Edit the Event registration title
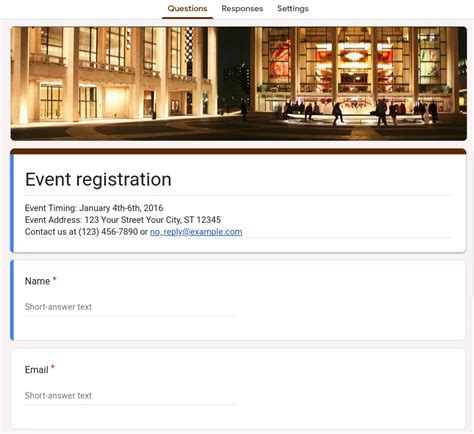474x434 pixels. 98,179
